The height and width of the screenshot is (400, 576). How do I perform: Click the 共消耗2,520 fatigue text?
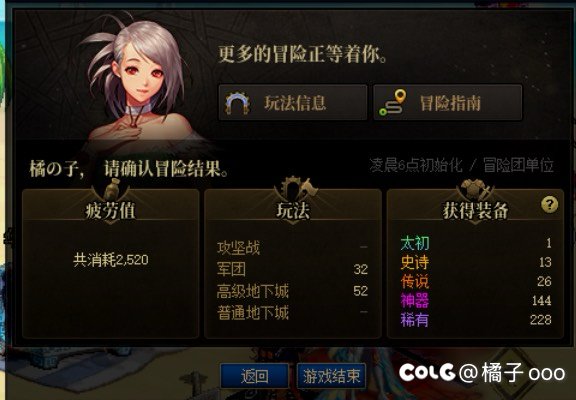coord(111,260)
